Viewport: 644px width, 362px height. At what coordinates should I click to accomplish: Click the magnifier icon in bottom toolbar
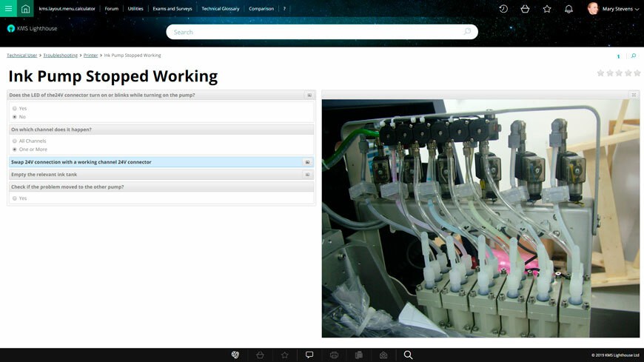click(x=408, y=355)
